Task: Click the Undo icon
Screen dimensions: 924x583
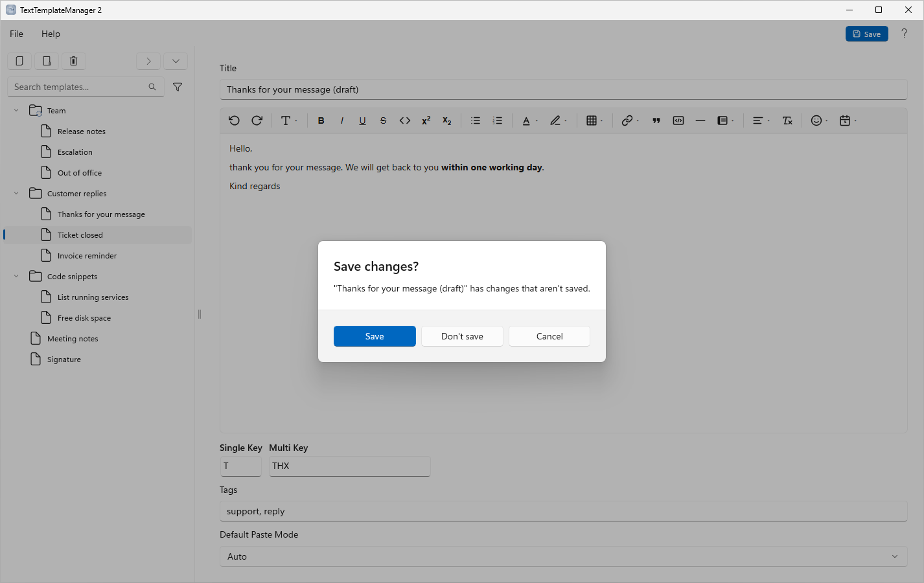Action: 235,120
